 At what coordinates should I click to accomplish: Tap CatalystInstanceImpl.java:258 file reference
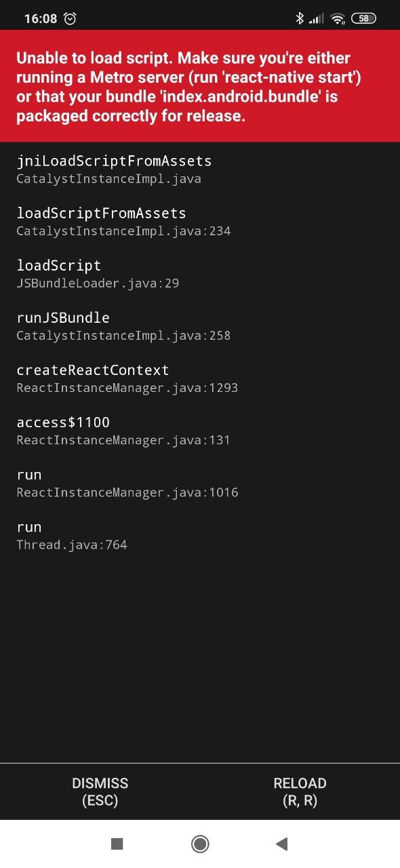[x=123, y=336]
